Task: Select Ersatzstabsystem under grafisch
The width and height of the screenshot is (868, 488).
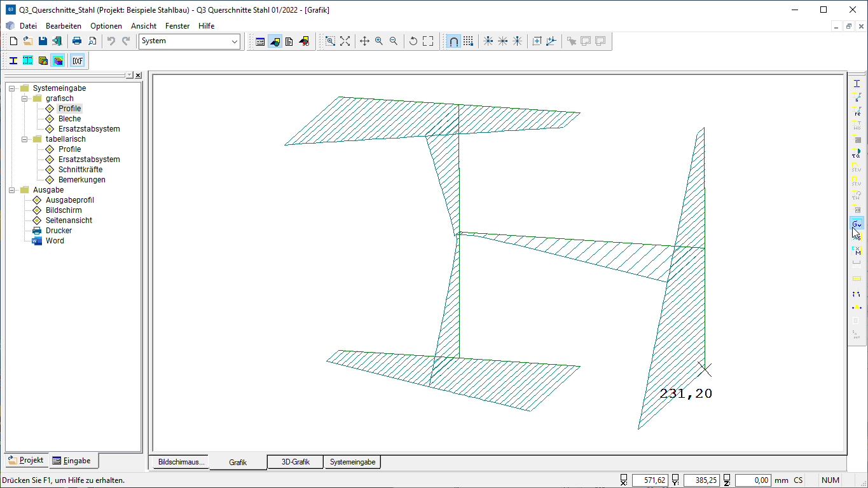Action: [x=89, y=129]
